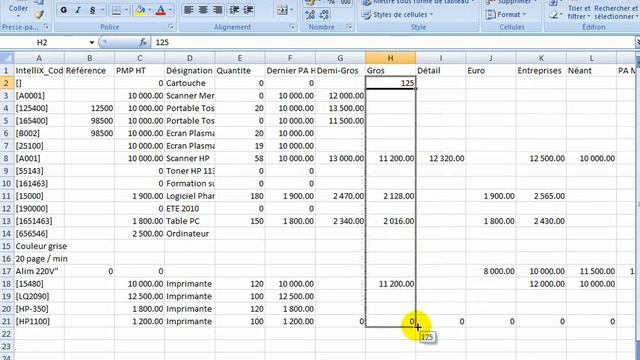Image resolution: width=640 pixels, height=360 pixels.
Task: Open Alignement group dialog launcher
Action: [x=293, y=27]
